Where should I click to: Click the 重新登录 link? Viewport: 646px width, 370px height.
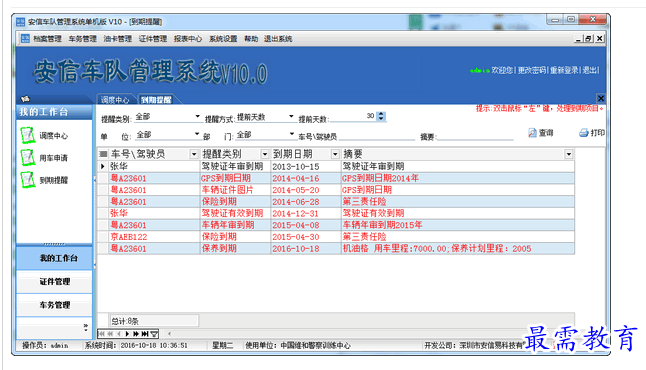click(x=564, y=70)
